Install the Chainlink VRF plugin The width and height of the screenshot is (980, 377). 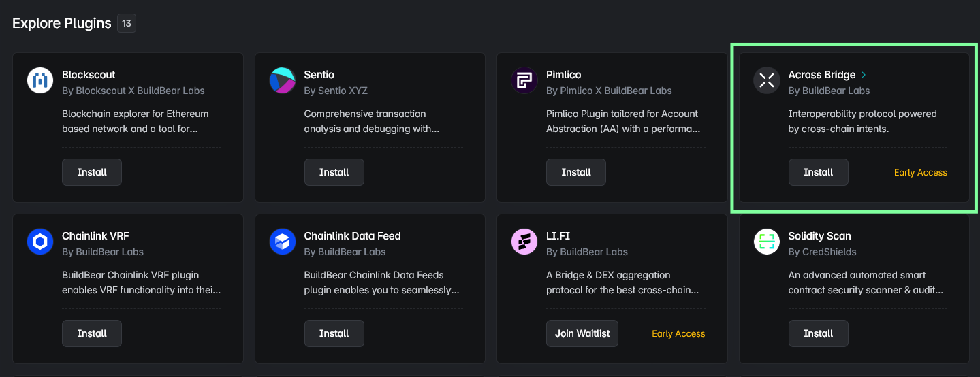(92, 333)
